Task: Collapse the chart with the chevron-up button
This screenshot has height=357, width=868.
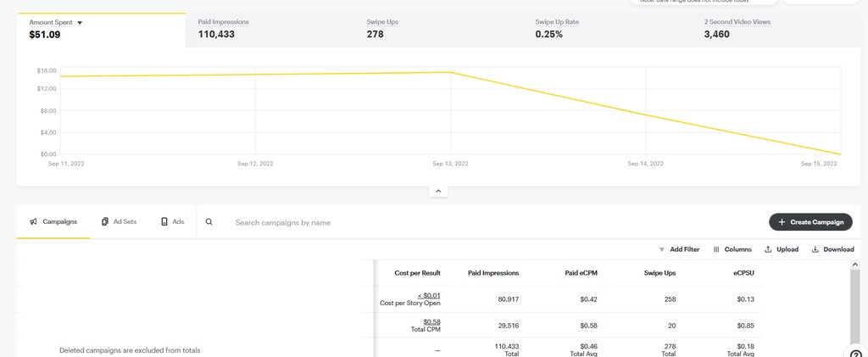Action: click(438, 191)
